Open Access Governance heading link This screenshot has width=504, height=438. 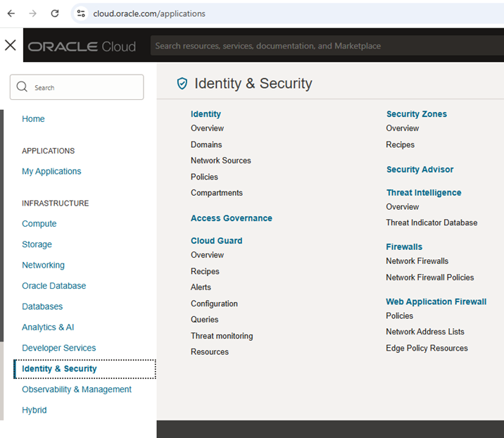pos(232,218)
